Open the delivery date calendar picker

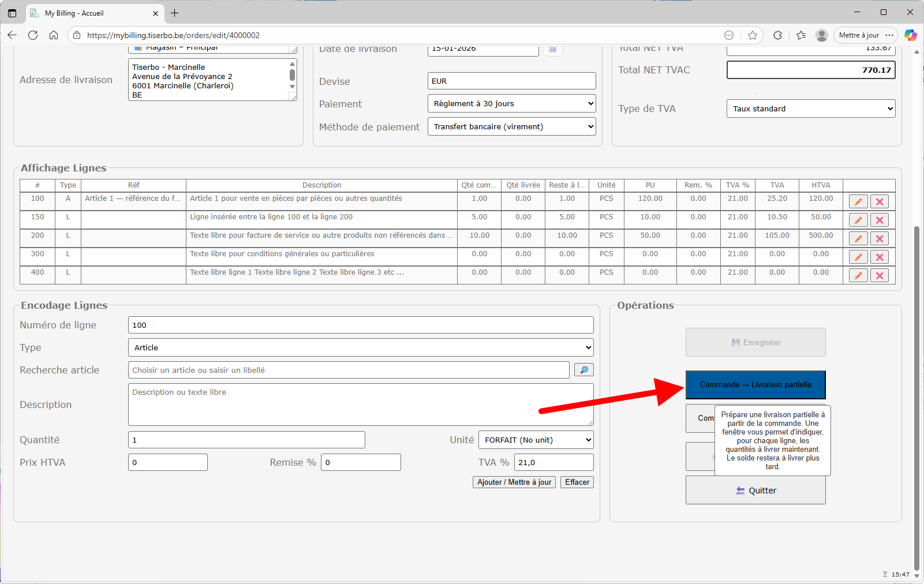pos(552,50)
